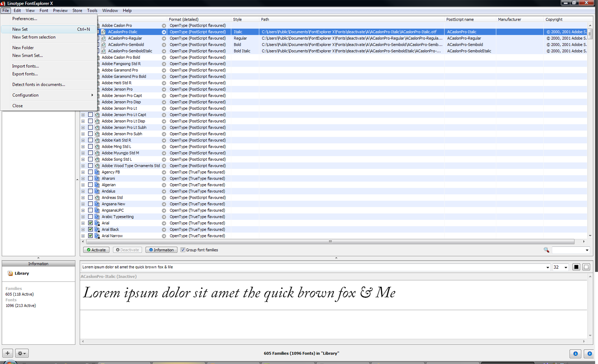Click the PostScript name column header
Screen dimensions: 598x364
click(x=460, y=19)
